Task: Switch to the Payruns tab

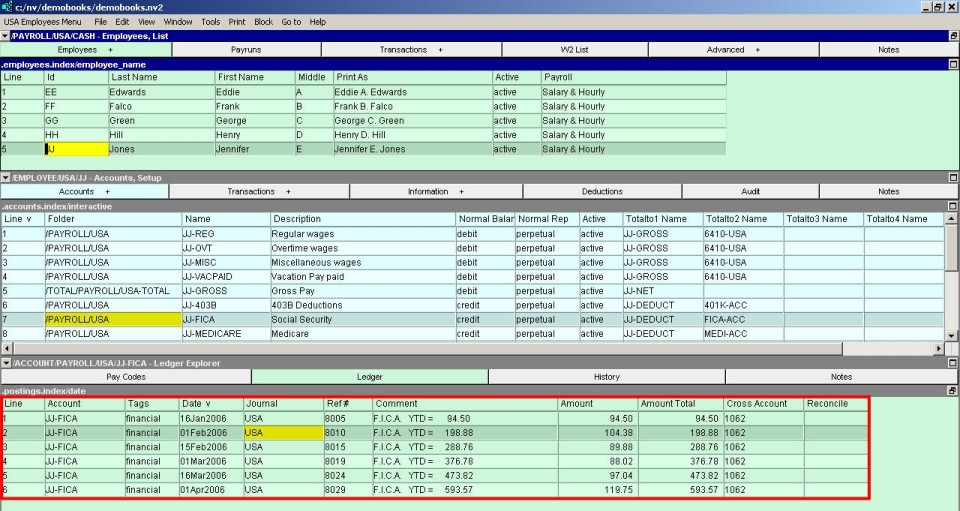Action: click(246, 49)
